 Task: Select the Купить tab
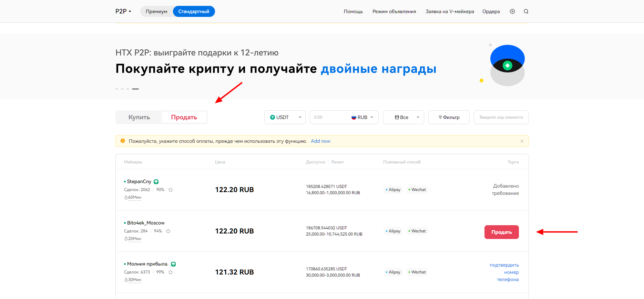[x=139, y=117]
